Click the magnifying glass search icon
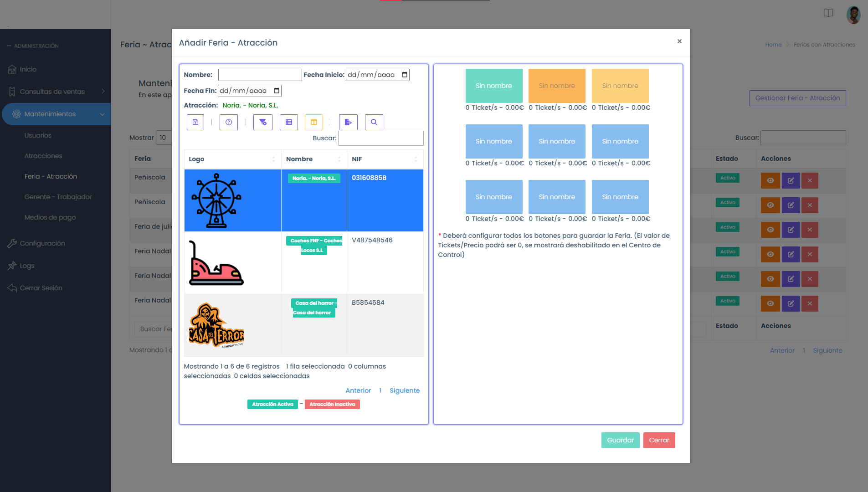The image size is (868, 492). (374, 122)
